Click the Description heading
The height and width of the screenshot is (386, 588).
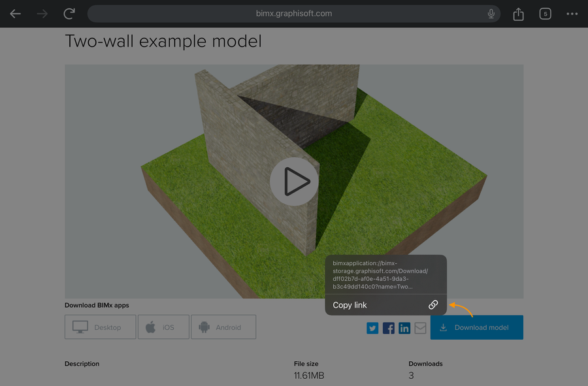point(82,364)
